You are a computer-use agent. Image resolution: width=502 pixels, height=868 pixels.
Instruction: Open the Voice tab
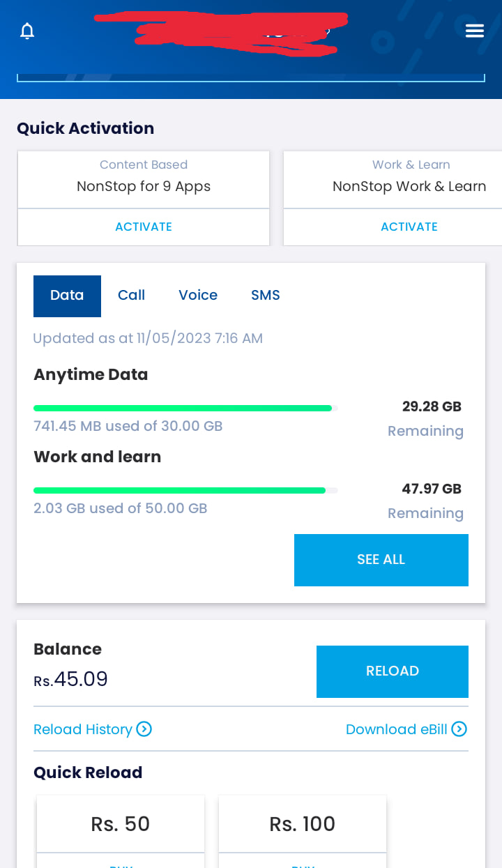point(198,296)
